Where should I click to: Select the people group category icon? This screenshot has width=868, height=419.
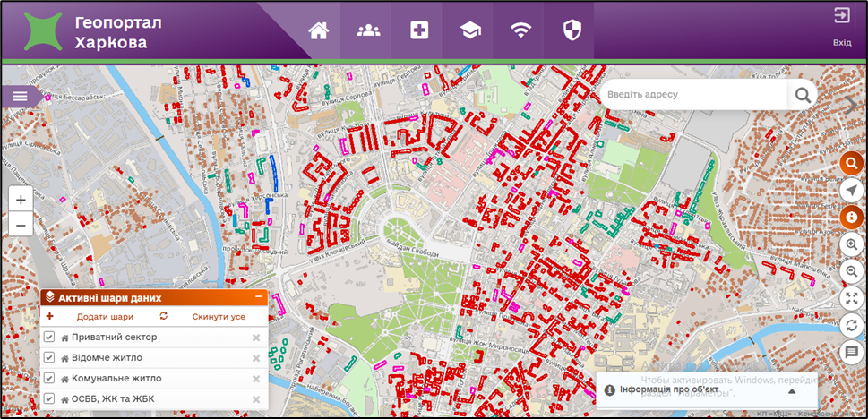click(x=368, y=31)
